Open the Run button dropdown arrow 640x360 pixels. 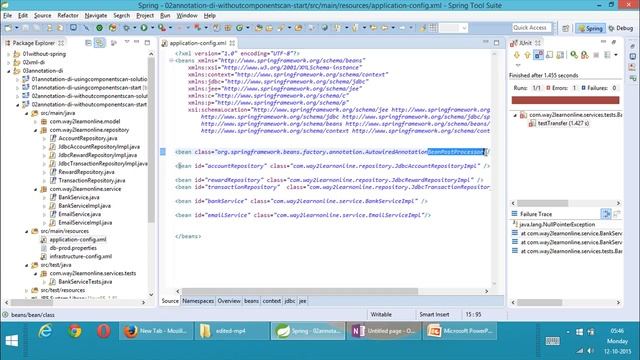click(152, 28)
